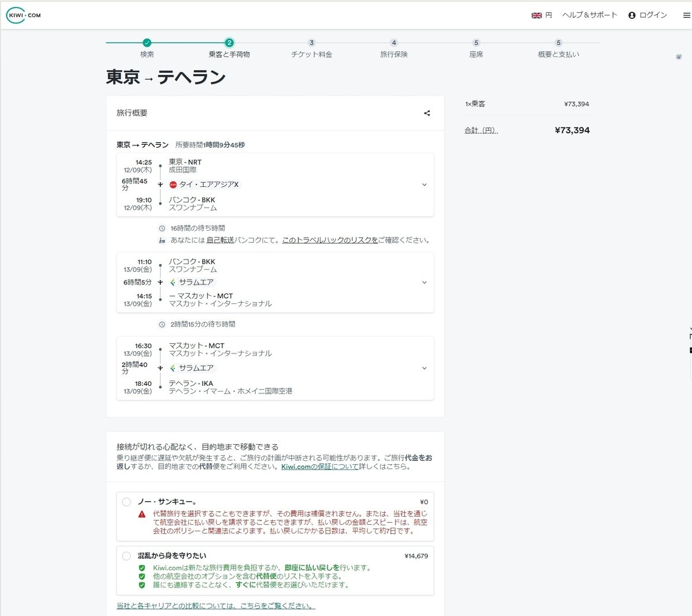Select the ノー・サンキュー ¥0 radio option
This screenshot has width=692, height=616.
click(x=126, y=502)
